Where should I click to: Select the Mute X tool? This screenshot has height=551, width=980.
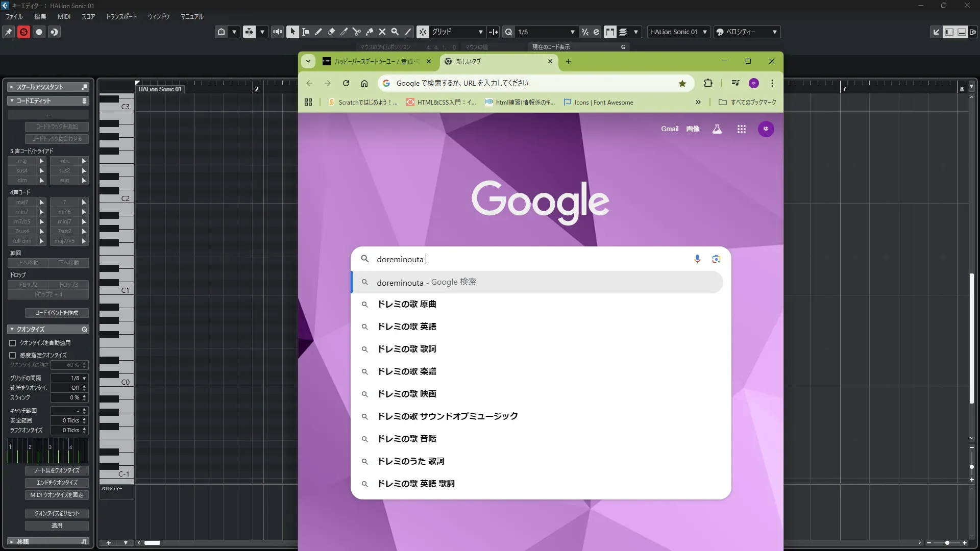382,32
